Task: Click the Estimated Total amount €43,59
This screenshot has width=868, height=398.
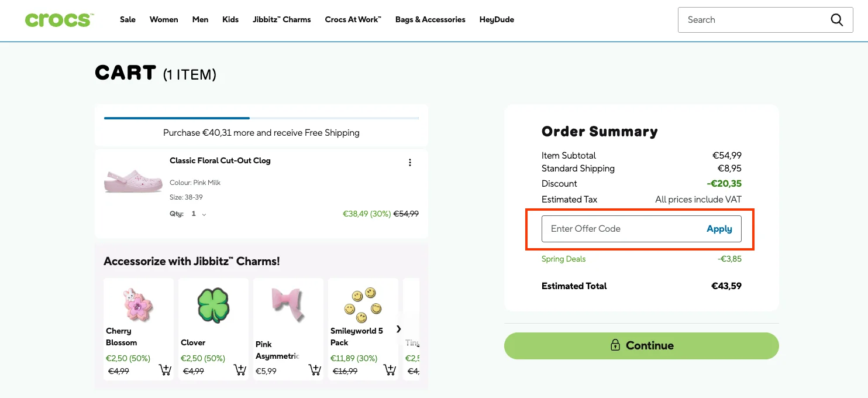Action: pos(726,286)
